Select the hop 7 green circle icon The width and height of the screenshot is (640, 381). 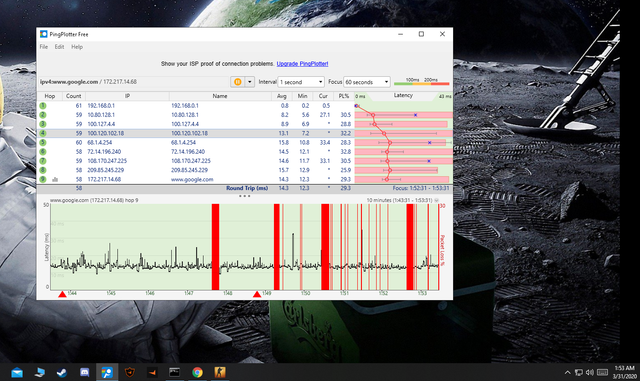[x=43, y=161]
